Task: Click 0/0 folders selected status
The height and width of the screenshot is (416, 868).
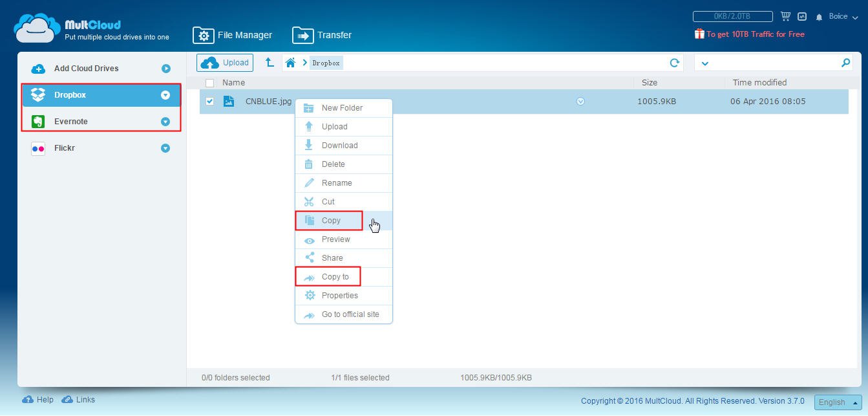Action: click(x=236, y=378)
